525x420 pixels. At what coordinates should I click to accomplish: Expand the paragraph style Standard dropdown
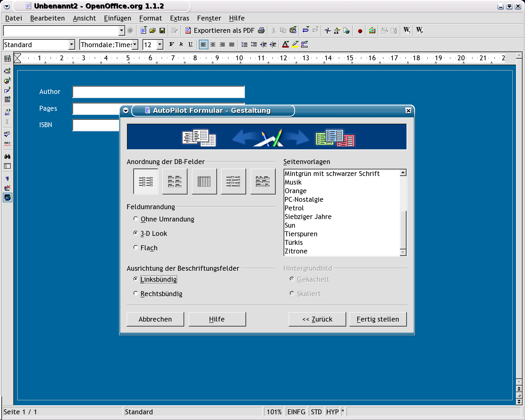tap(71, 45)
